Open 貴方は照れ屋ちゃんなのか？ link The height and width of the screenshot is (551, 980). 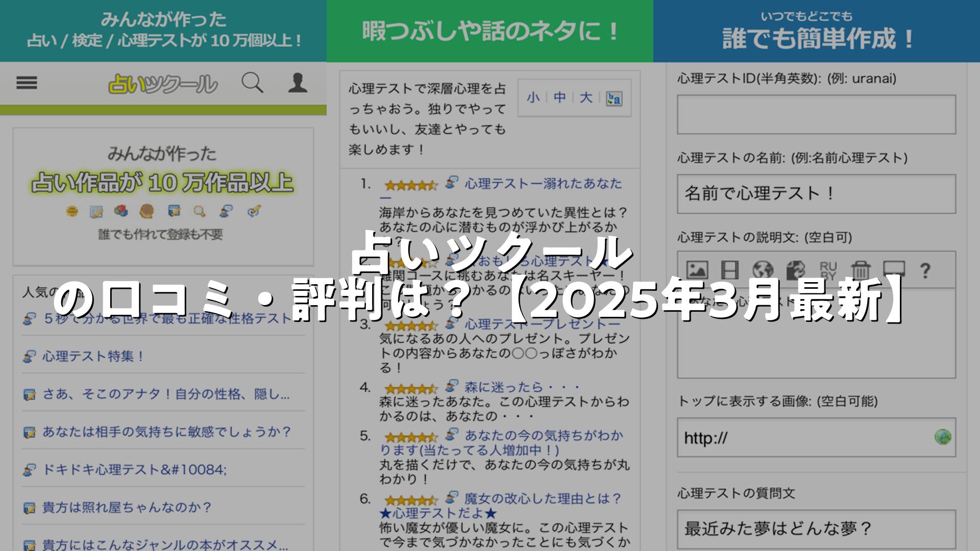click(x=127, y=507)
